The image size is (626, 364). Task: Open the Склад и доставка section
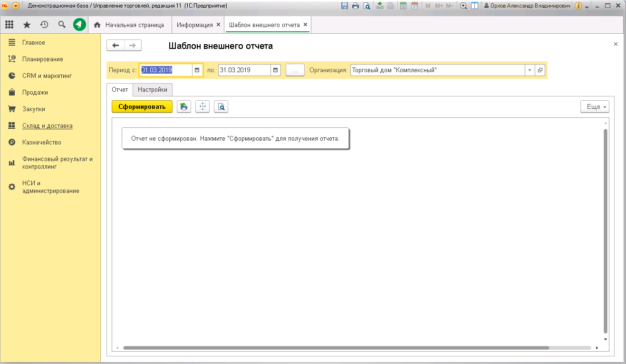click(47, 126)
